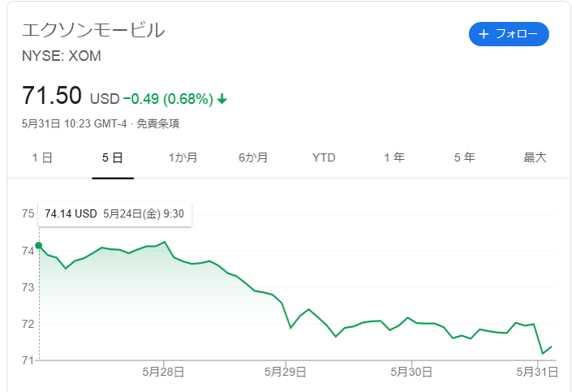Click the エクソンモービル company title
The image size is (572, 392).
click(93, 30)
